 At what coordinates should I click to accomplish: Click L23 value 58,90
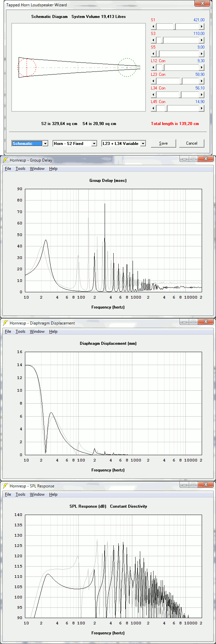[200, 74]
